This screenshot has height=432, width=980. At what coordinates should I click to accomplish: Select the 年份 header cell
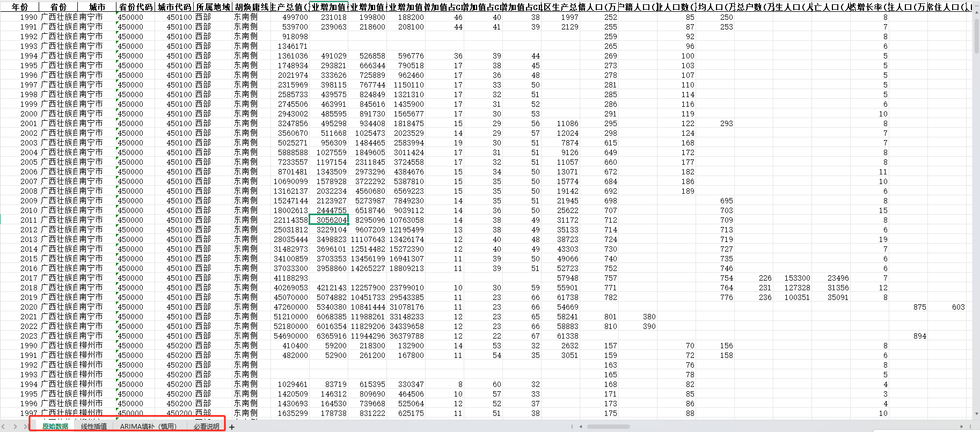point(20,7)
